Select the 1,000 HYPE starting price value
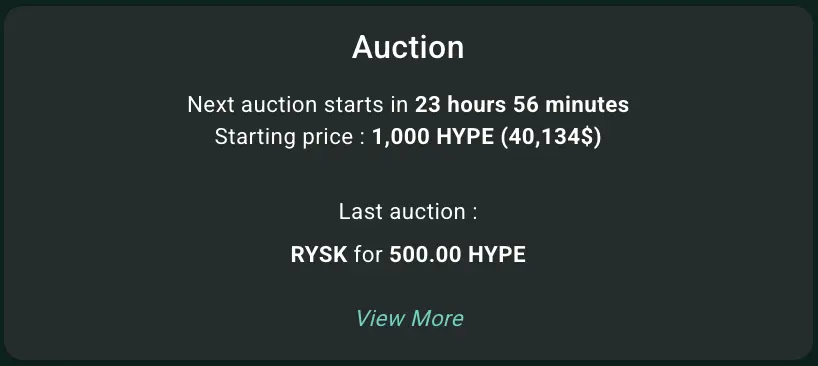This screenshot has width=818, height=366. click(432, 137)
